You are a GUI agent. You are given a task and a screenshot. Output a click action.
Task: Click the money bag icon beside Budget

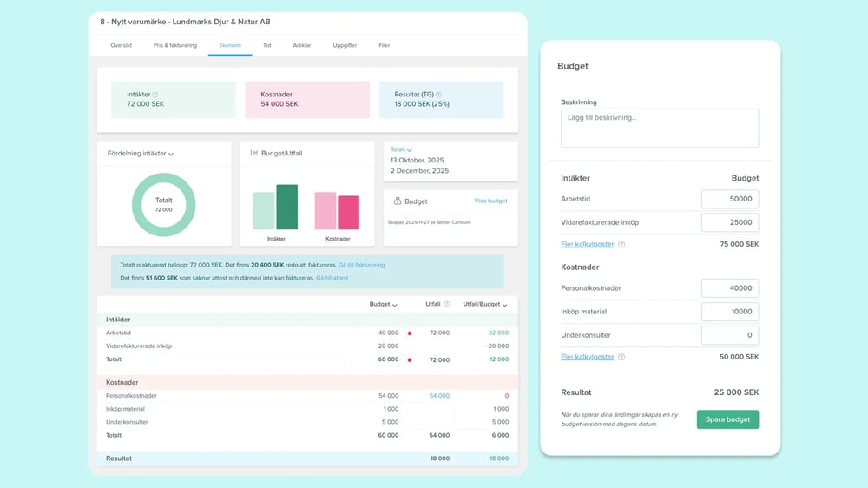pos(397,201)
